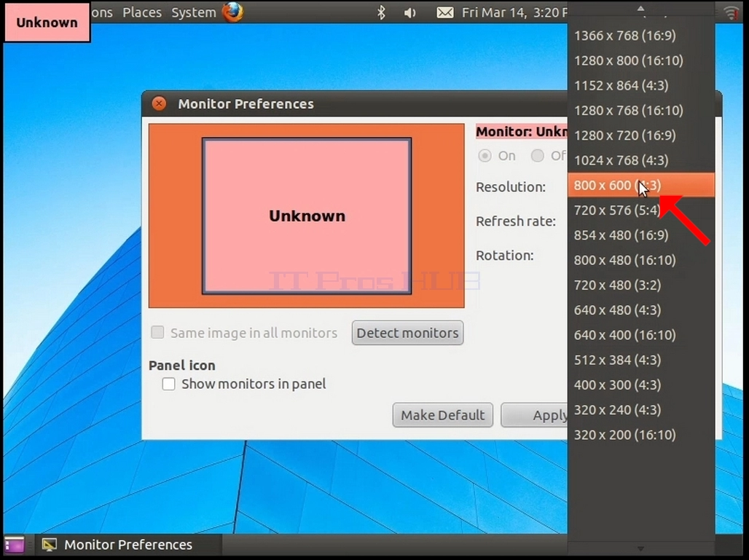Image resolution: width=749 pixels, height=560 pixels.
Task: Select the On radio button
Action: tap(485, 156)
